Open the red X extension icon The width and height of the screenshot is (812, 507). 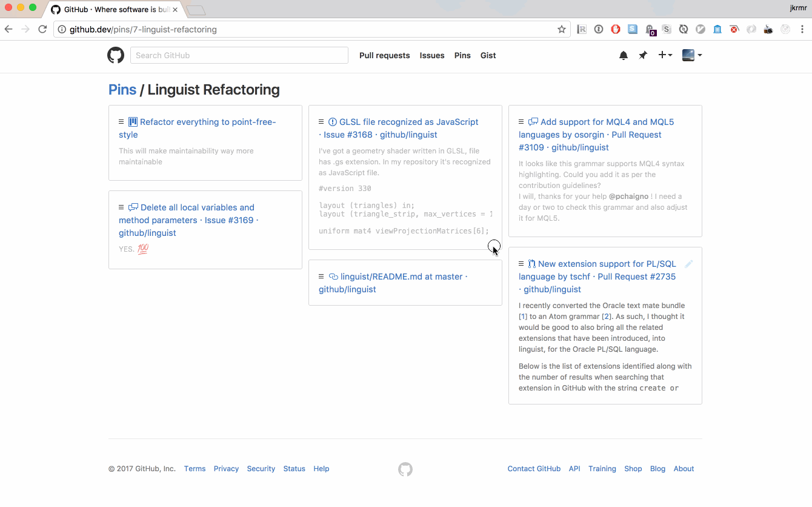click(x=734, y=29)
